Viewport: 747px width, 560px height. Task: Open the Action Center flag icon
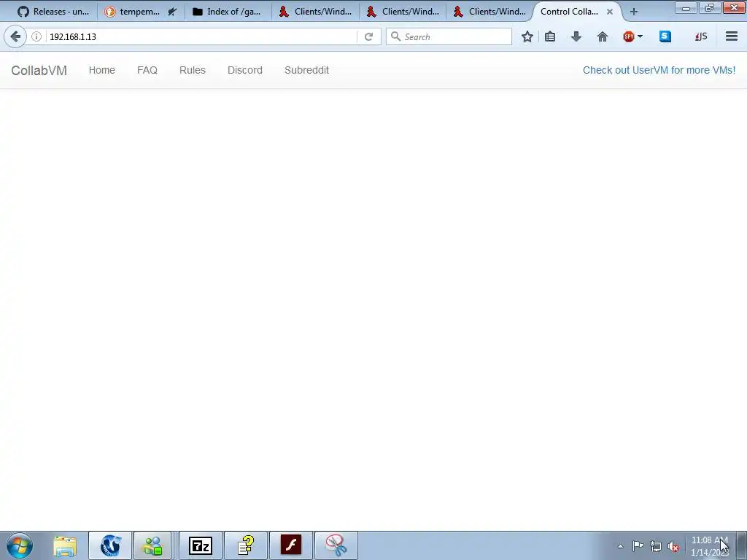click(x=638, y=546)
